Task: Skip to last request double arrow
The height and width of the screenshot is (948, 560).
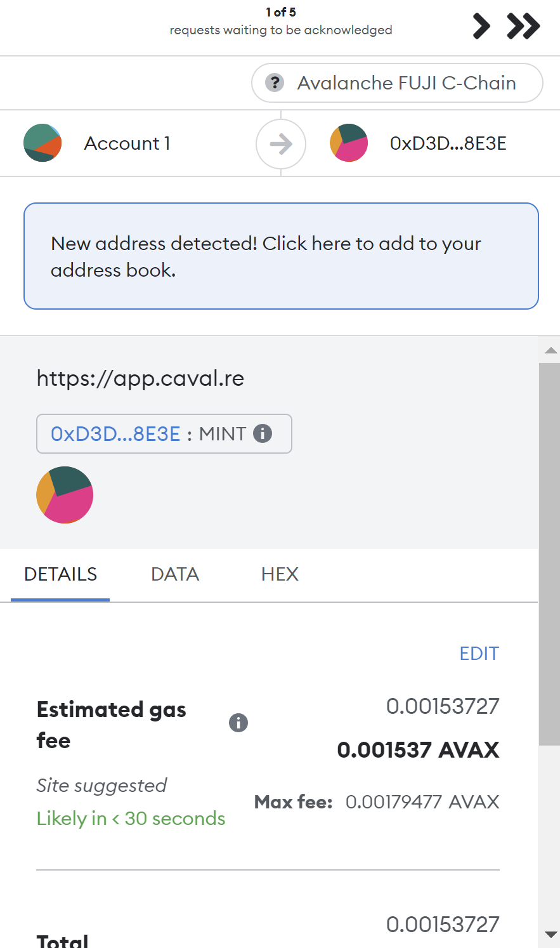Action: pos(523,26)
